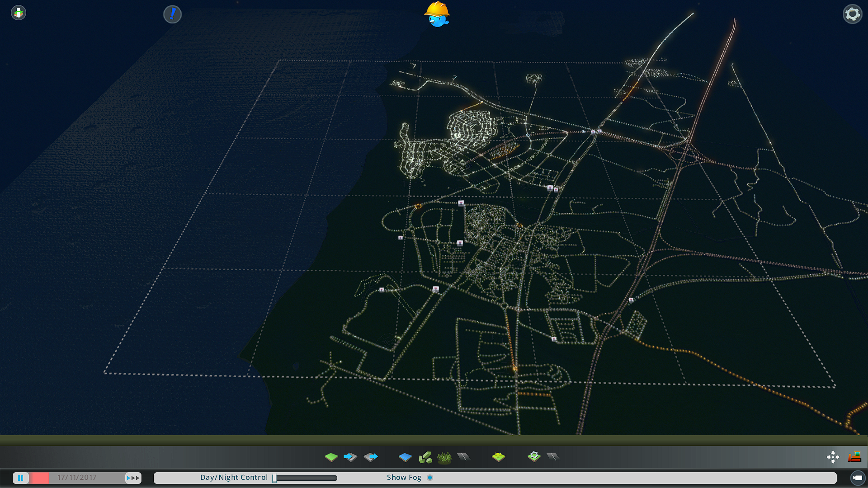
Task: Select the natural resources green rocks icon
Action: pos(425,457)
